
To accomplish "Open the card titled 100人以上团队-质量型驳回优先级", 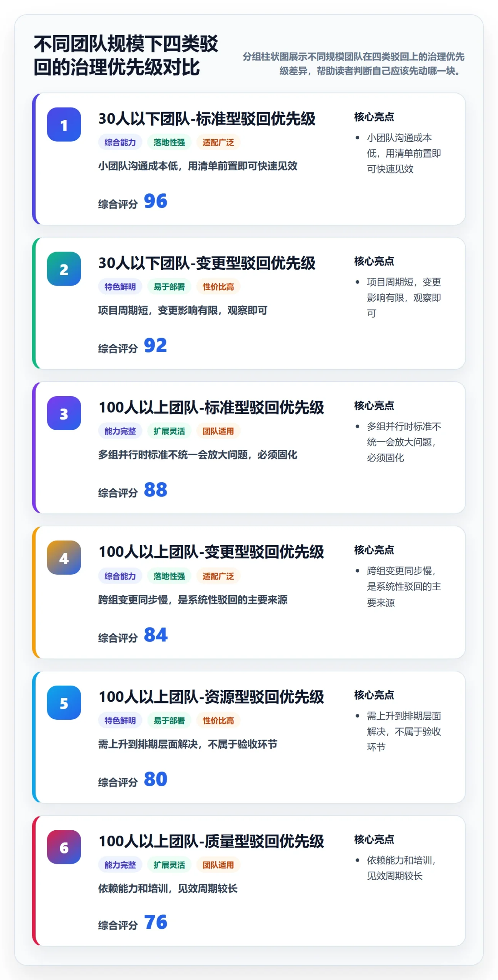I will point(249,880).
